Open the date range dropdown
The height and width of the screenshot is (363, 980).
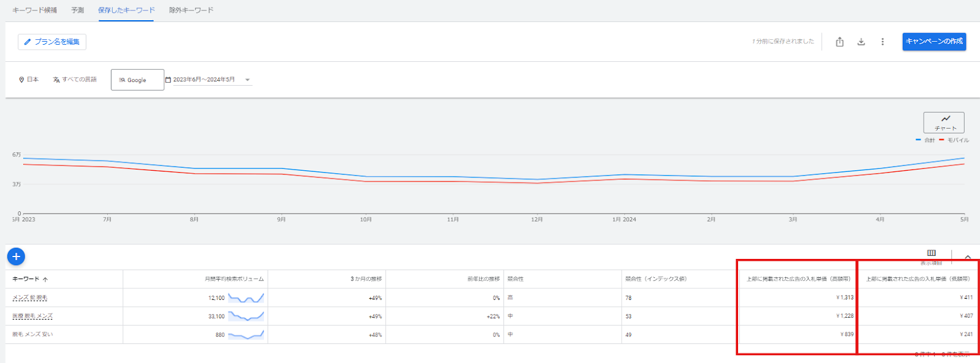(x=208, y=80)
